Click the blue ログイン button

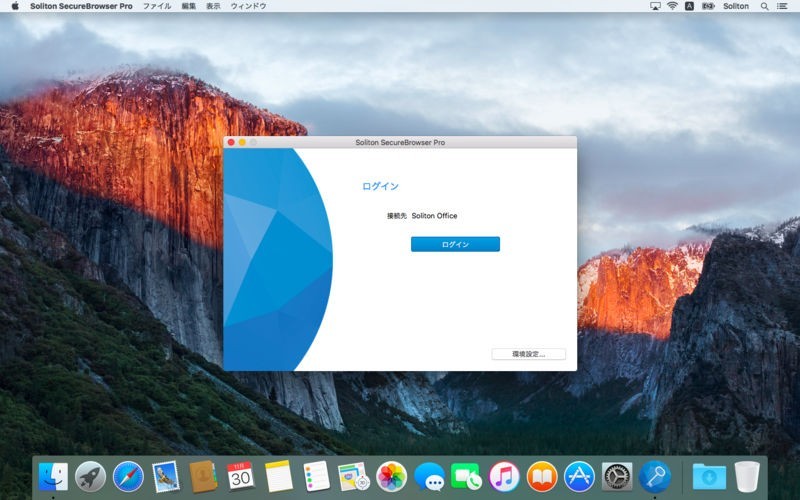coord(455,244)
